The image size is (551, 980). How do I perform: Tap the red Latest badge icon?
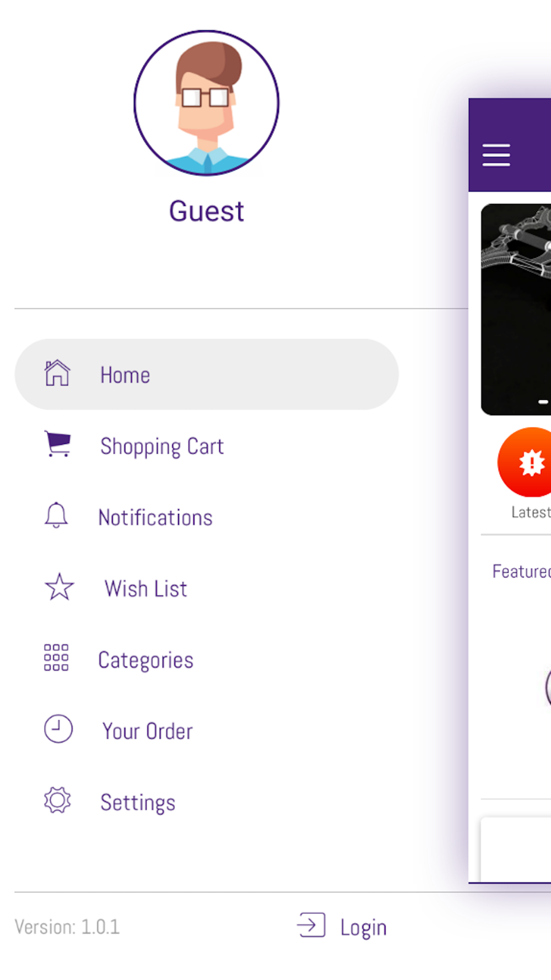[525, 462]
